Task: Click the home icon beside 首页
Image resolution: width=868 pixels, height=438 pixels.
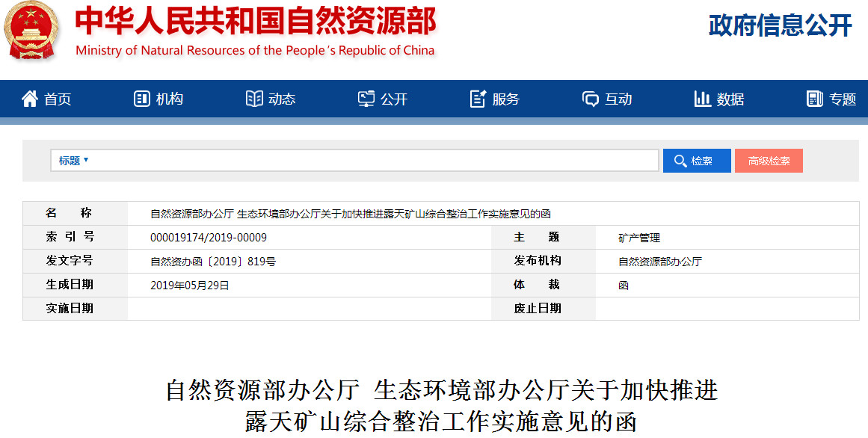Action: click(30, 99)
